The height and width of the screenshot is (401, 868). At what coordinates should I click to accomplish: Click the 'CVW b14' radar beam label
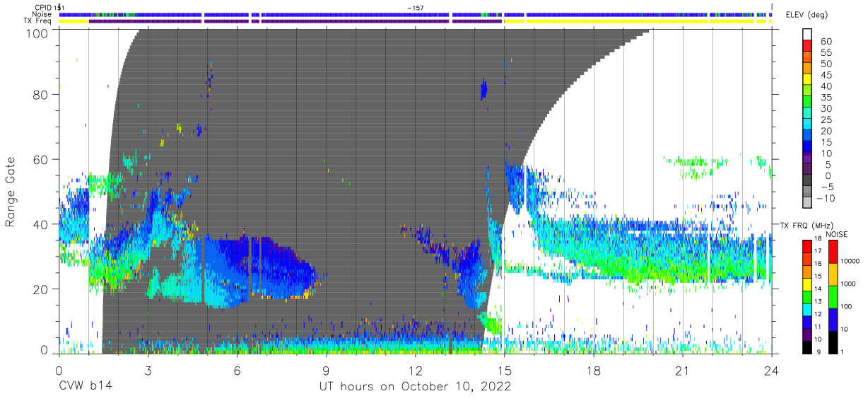tap(85, 386)
